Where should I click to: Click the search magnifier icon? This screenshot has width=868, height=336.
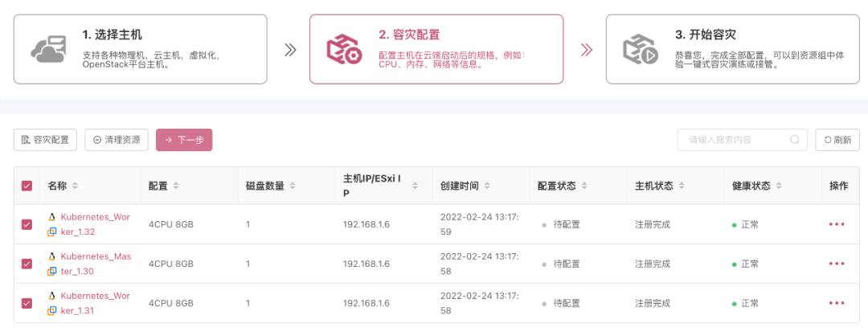coord(795,140)
